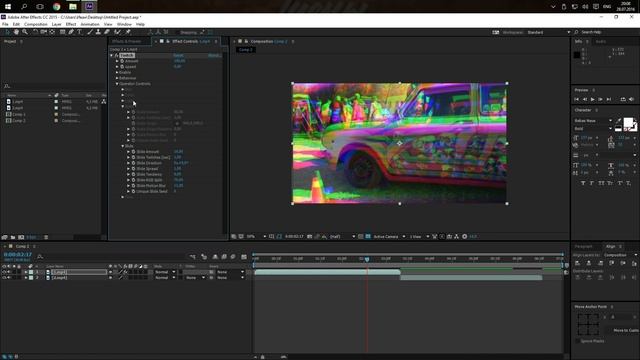Select the Selection arrow tool
Screen dimensions: 640x360
click(7, 32)
